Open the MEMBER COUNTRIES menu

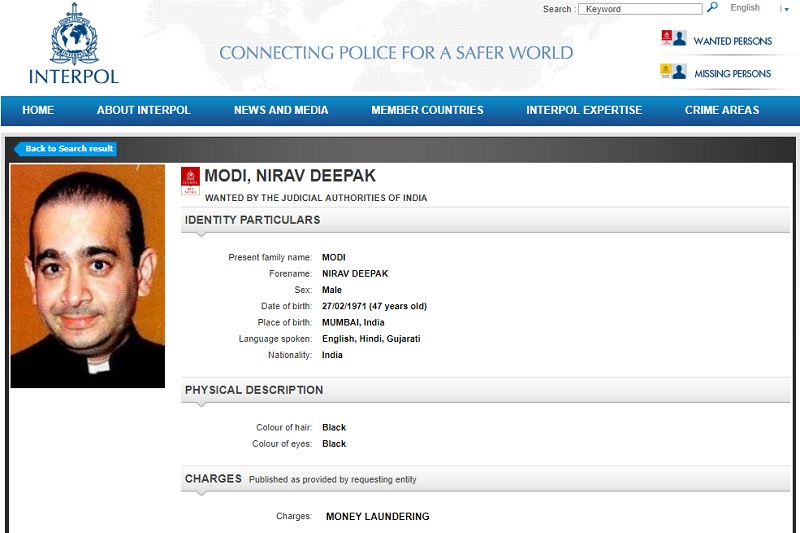tap(428, 110)
